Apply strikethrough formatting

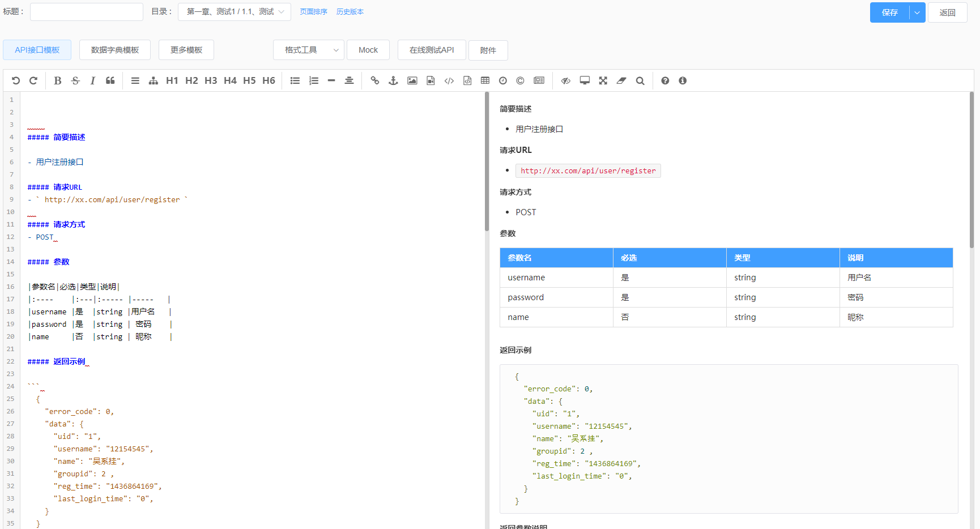(x=75, y=80)
